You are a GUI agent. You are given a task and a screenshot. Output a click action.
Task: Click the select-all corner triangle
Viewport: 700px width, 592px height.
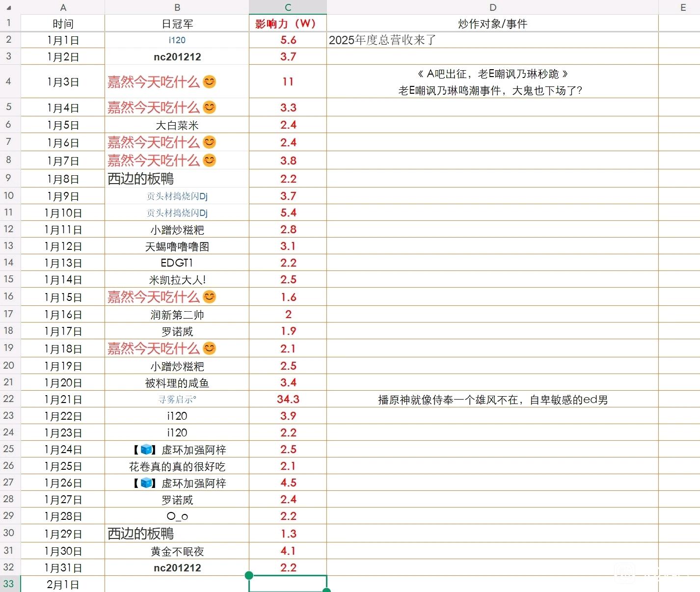(x=8, y=8)
